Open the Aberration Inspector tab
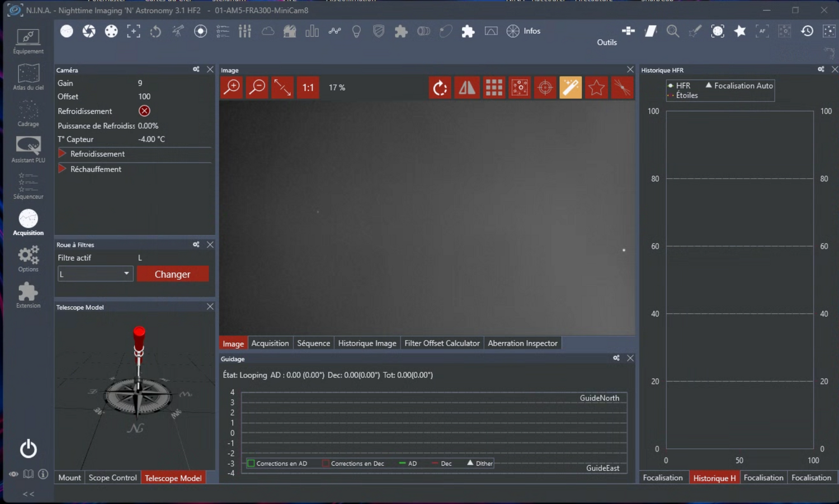This screenshot has width=839, height=504. click(522, 343)
